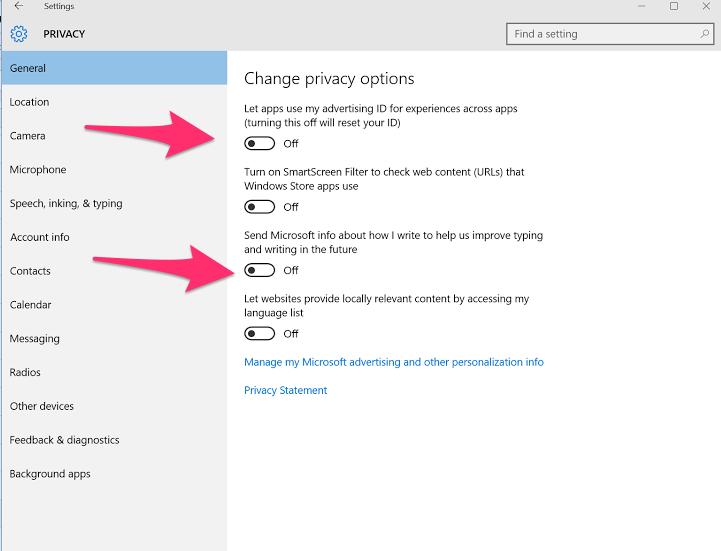Click the Find a setting field
The height and width of the screenshot is (551, 721).
click(x=610, y=34)
